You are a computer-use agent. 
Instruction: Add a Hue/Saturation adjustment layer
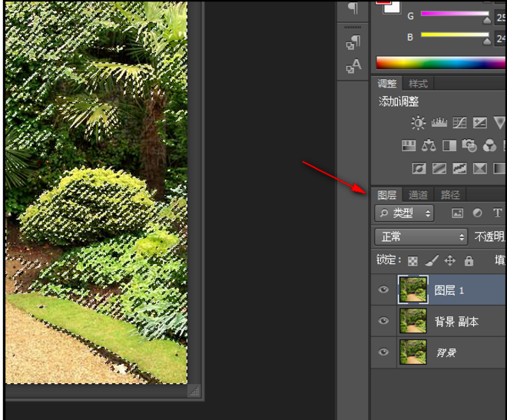coord(409,146)
